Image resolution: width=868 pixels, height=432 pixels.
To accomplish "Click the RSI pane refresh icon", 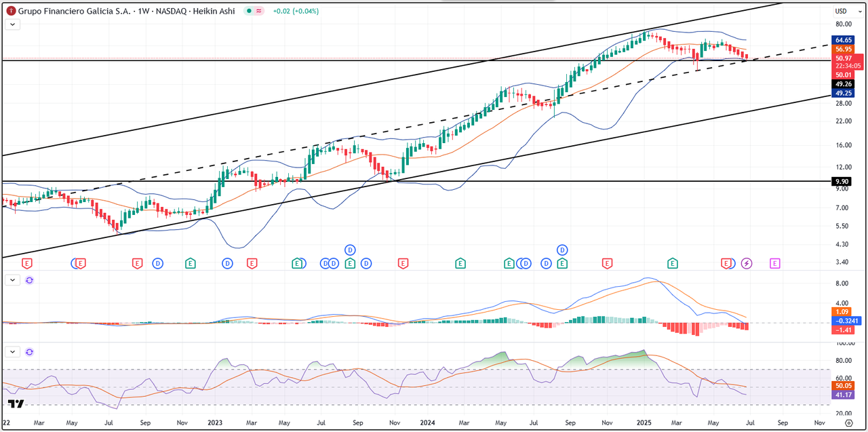I will click(29, 352).
